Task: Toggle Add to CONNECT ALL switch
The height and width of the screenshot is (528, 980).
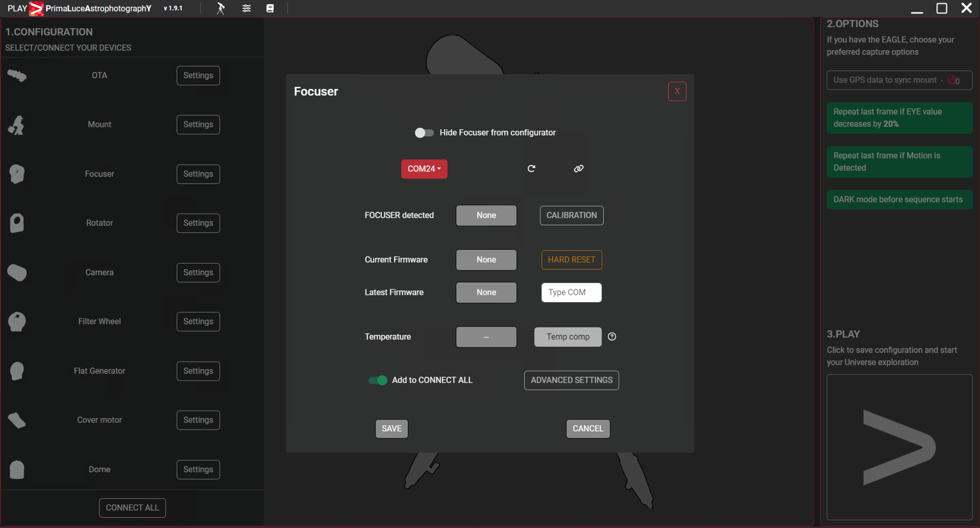Action: (378, 380)
